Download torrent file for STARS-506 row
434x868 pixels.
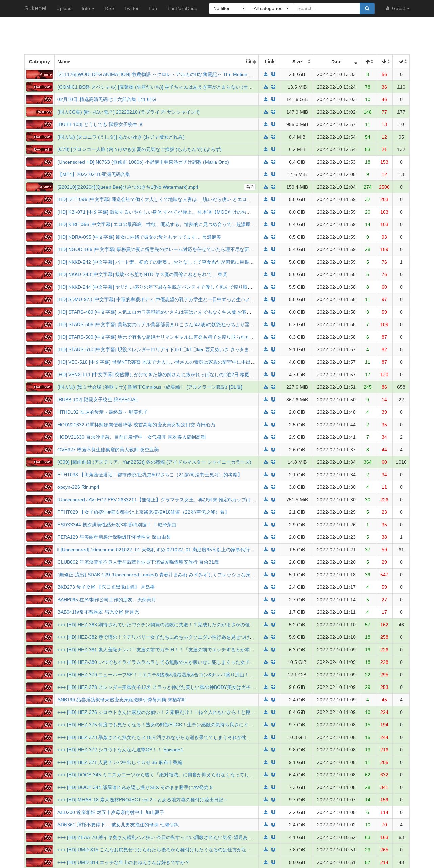pyautogui.click(x=266, y=324)
